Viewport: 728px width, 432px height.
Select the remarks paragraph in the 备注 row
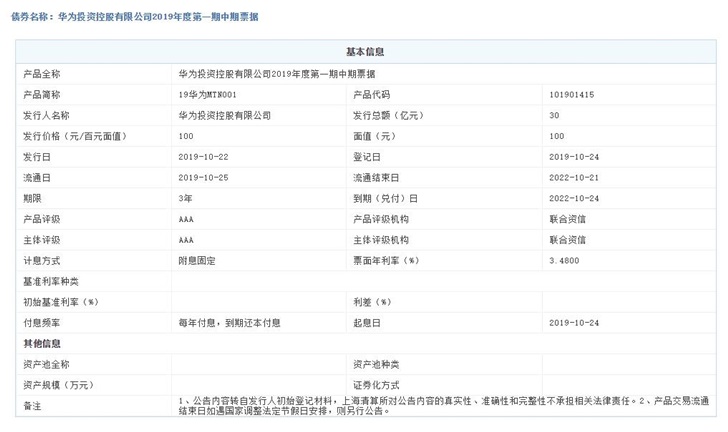click(444, 406)
